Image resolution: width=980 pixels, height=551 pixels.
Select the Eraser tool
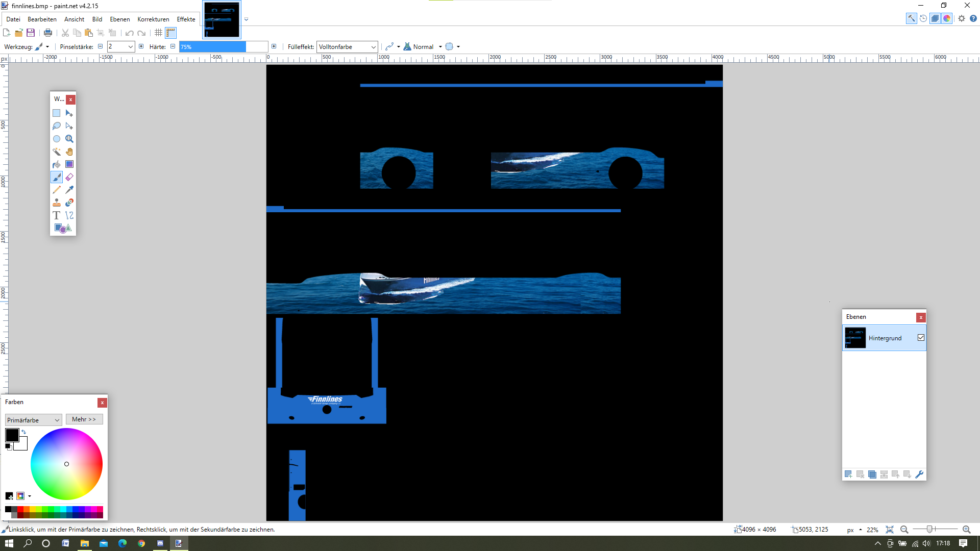(x=69, y=177)
